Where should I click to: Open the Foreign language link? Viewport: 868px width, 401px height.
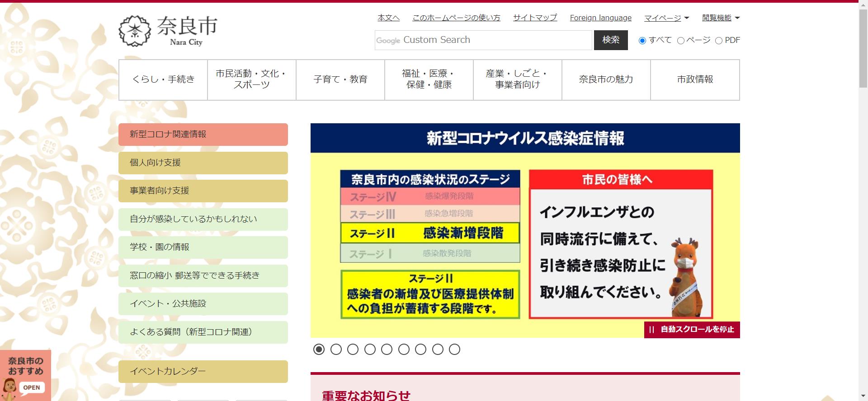(601, 18)
